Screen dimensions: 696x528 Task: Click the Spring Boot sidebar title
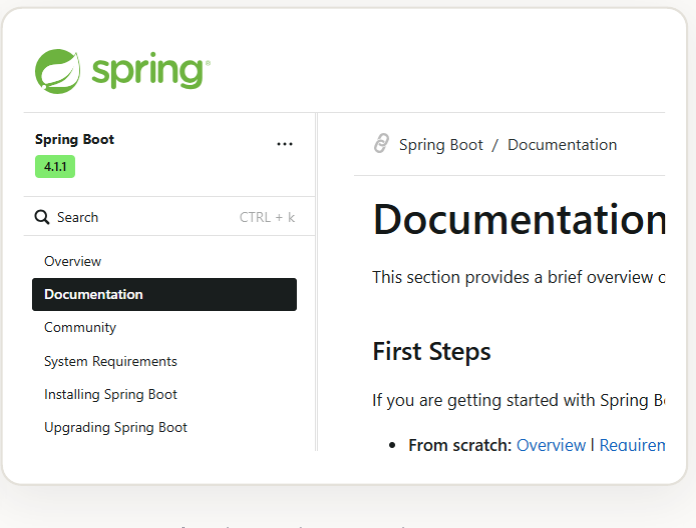click(x=75, y=139)
